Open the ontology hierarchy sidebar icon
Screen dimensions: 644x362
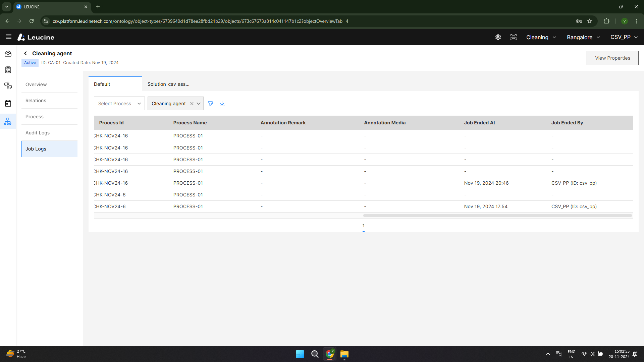(x=8, y=121)
